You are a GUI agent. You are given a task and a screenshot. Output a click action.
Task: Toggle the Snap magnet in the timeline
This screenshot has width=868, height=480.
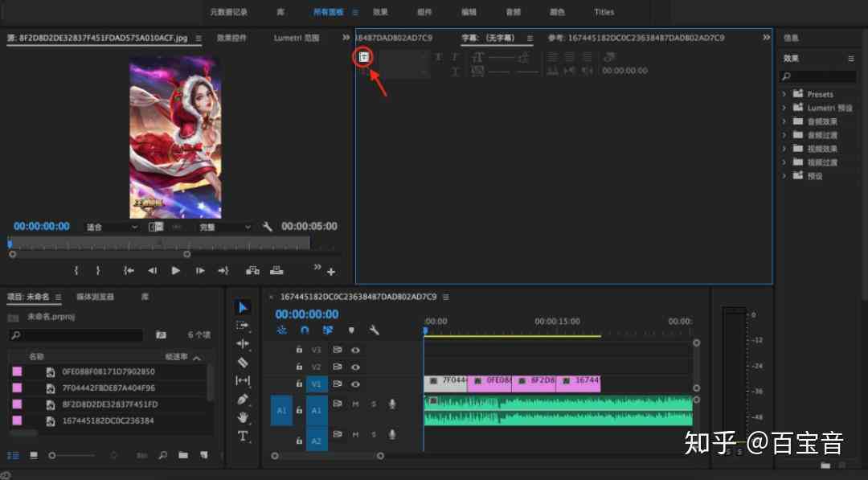[305, 330]
